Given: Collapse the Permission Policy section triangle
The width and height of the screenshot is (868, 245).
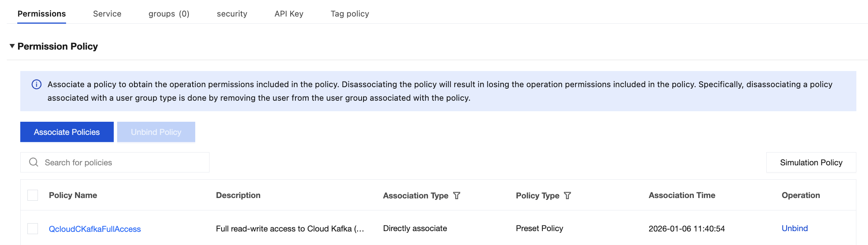Looking at the screenshot, I should 12,46.
